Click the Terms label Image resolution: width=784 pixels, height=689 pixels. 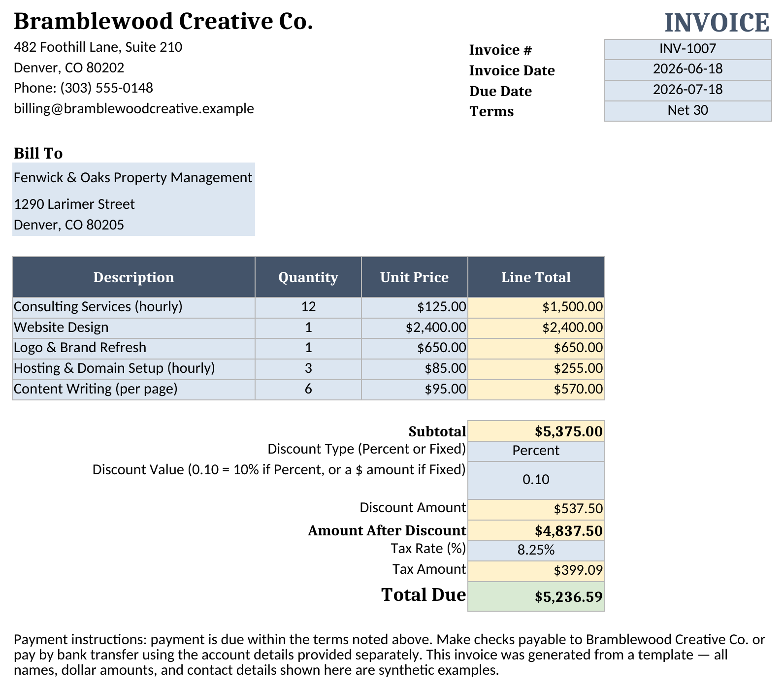coord(491,111)
